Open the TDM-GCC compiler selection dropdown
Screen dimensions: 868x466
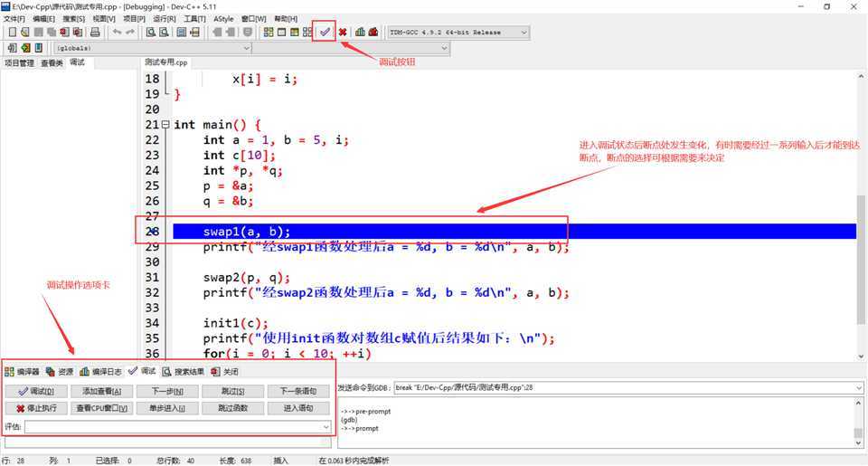pos(523,33)
